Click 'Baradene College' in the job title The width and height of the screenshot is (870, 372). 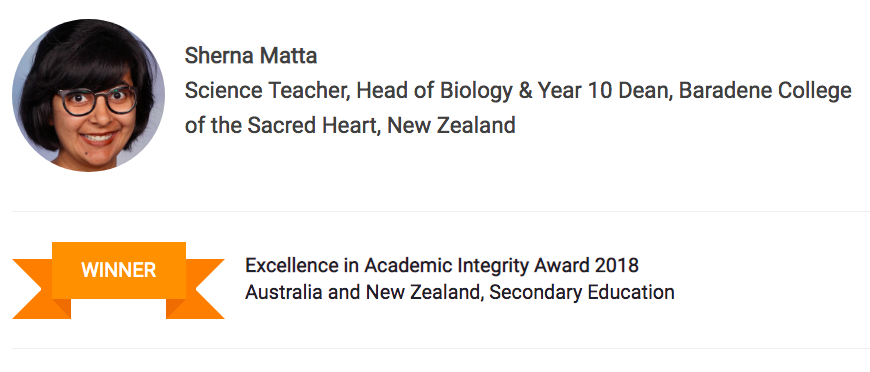765,91
